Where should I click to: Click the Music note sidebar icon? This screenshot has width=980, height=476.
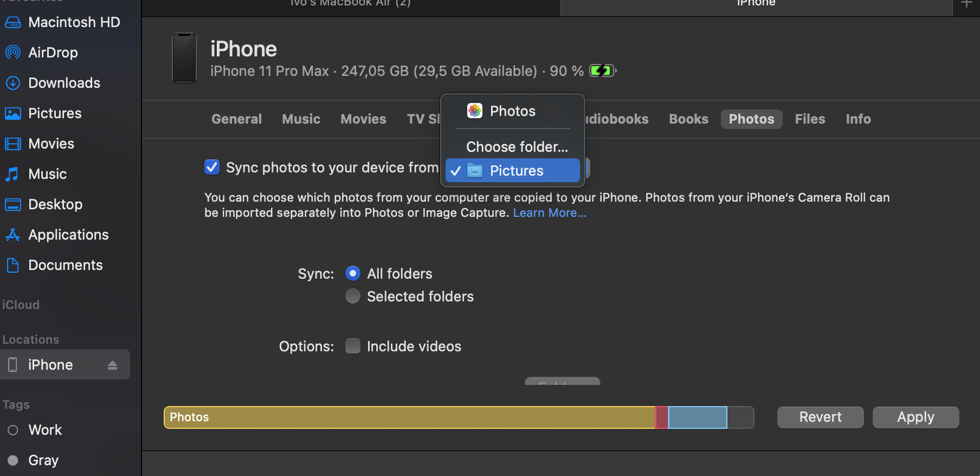[13, 174]
